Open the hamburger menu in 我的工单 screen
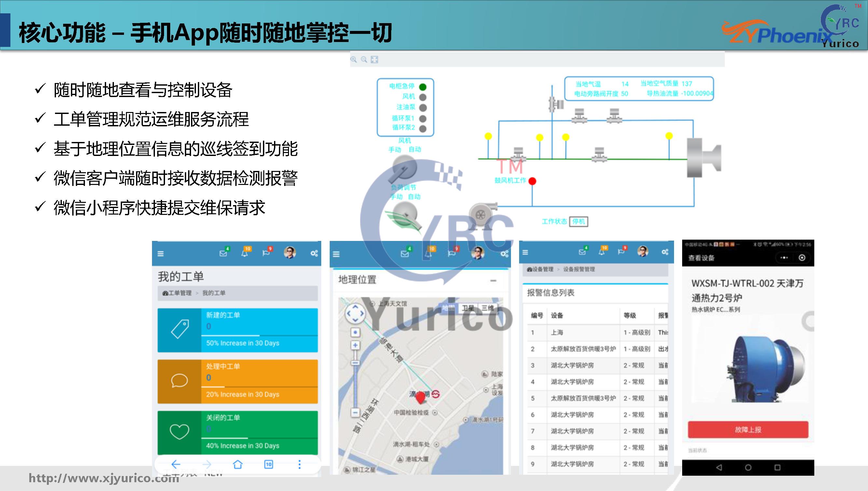Screen dimensions: 868x491 (x=161, y=254)
